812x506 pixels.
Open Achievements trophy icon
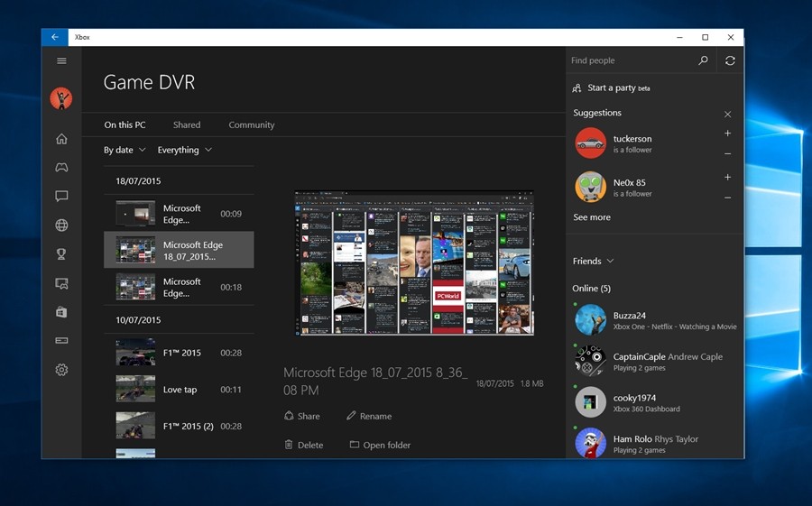pos(61,254)
